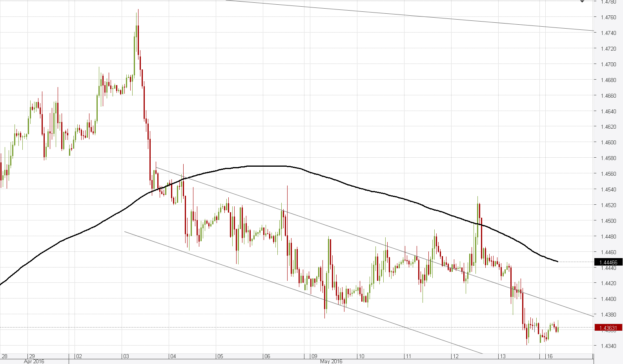Click the 12 date label on time axis
Image resolution: width=623 pixels, height=364 pixels.
(455, 357)
